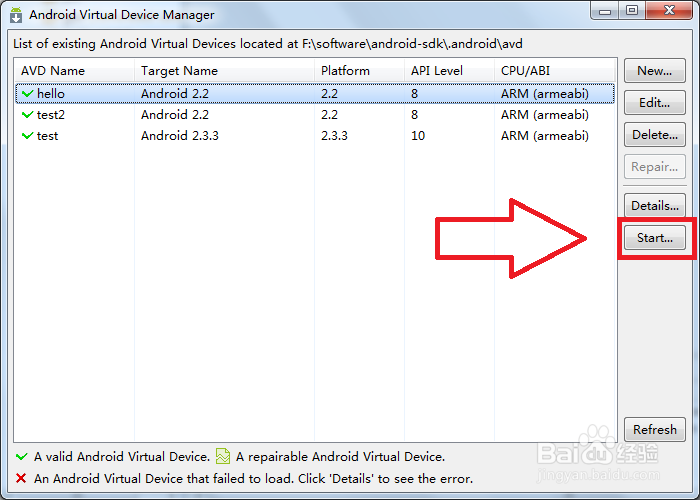Click green check icon beside test2
Viewport: 700px width, 500px height.
tap(28, 115)
